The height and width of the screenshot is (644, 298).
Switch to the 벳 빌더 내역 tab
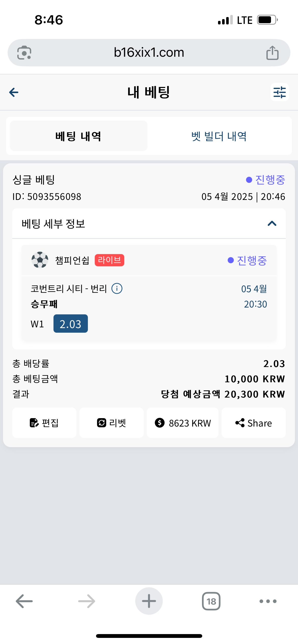coord(219,136)
